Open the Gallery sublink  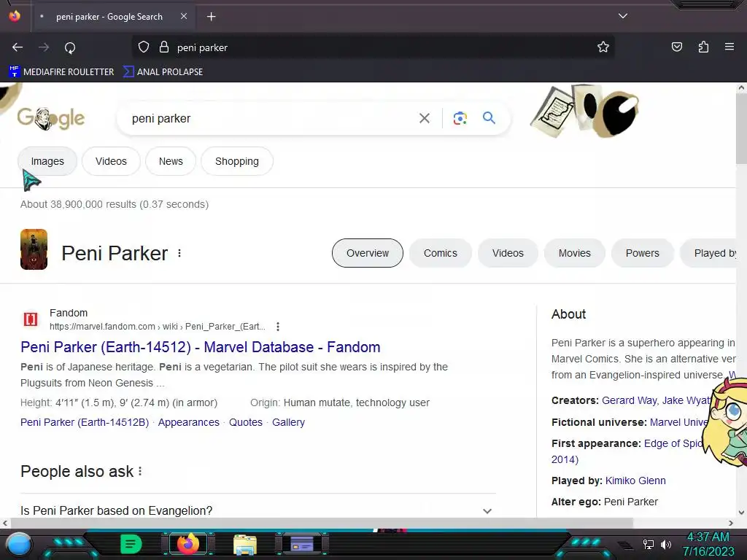tap(288, 422)
